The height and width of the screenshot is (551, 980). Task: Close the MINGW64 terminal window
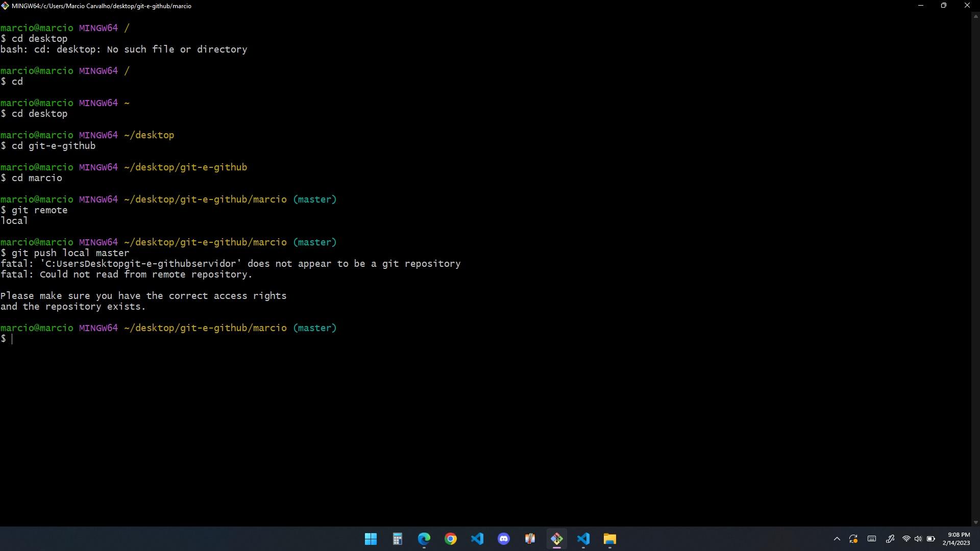tap(967, 6)
